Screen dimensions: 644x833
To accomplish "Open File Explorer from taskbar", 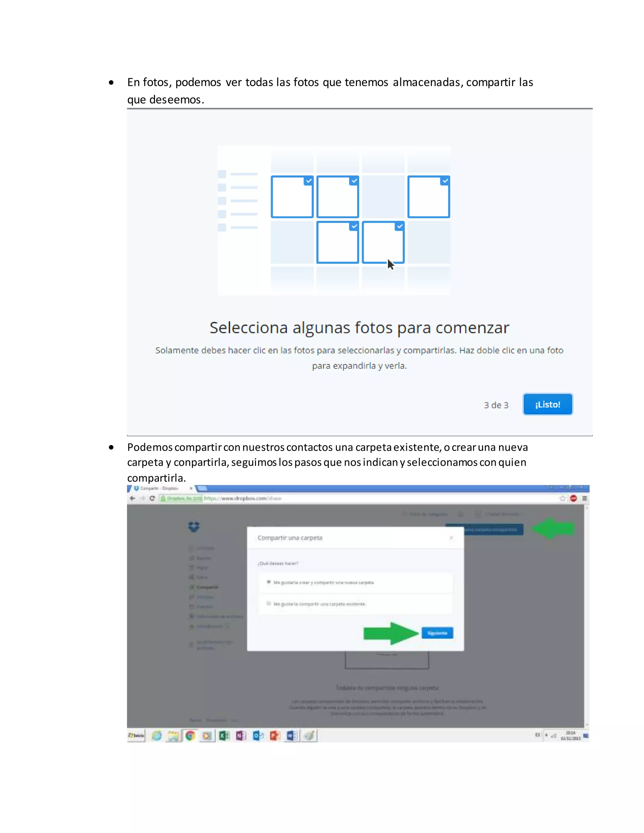I will pos(174,736).
